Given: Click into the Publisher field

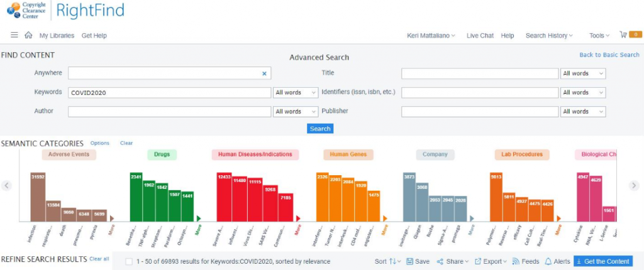Looking at the screenshot, I should click(x=480, y=111).
